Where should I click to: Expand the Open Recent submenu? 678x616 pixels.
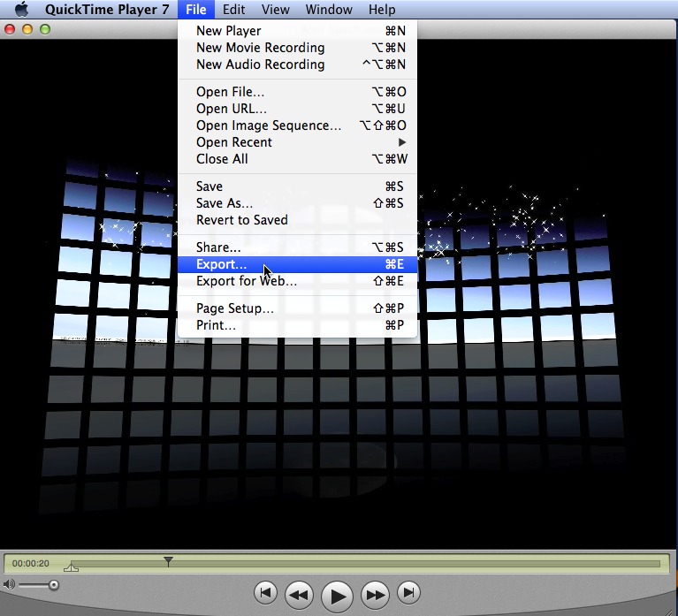point(298,142)
